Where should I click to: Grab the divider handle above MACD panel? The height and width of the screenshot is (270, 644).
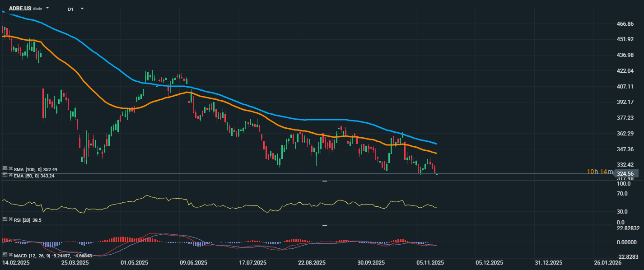[324, 225]
